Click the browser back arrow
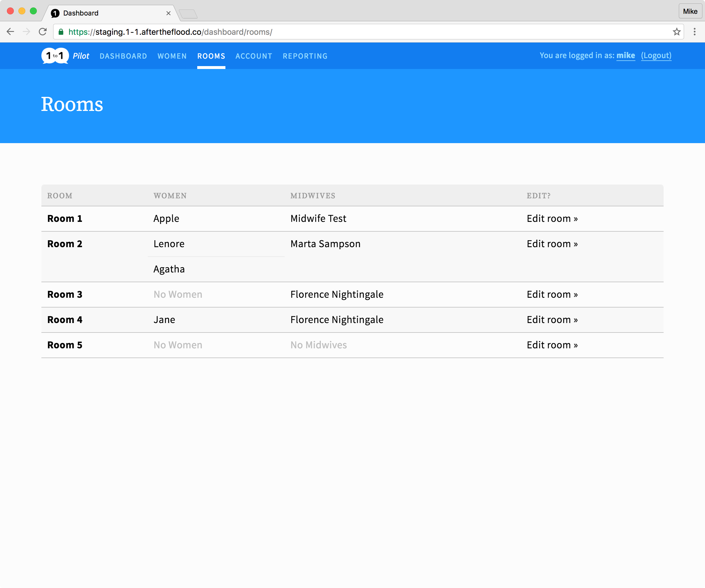The height and width of the screenshot is (588, 705). [10, 32]
